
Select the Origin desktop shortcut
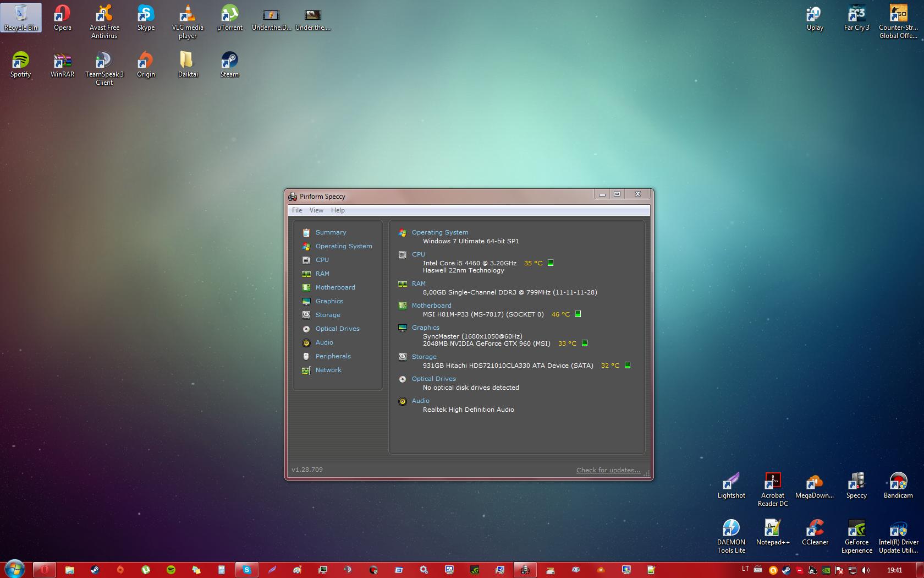146,64
